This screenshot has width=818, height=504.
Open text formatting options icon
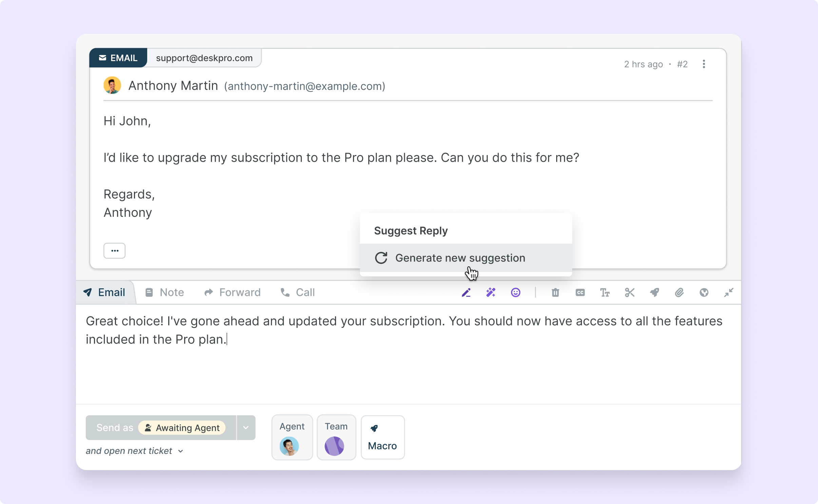(605, 292)
